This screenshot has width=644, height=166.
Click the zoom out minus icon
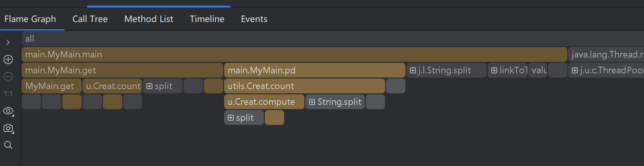click(8, 77)
